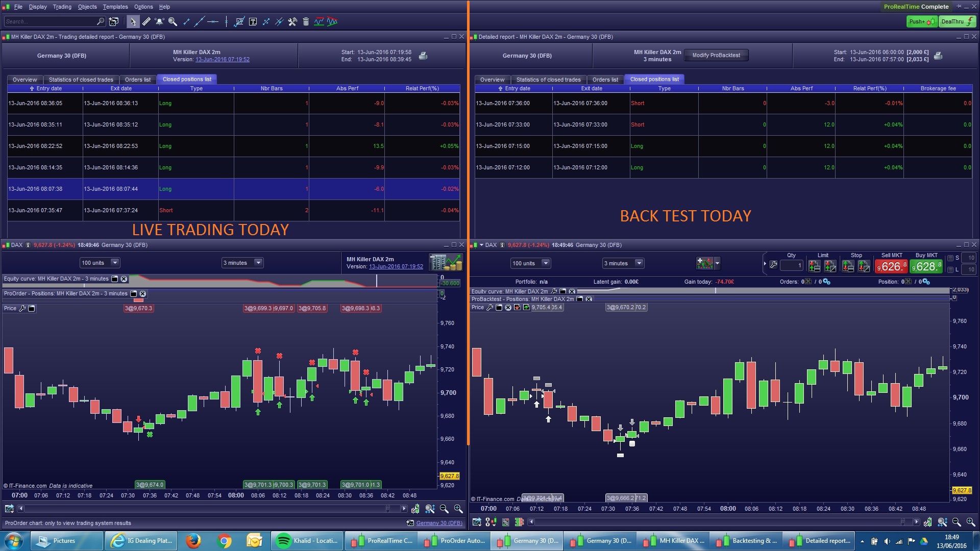The image size is (980, 551).
Task: Sort back test report by Entry date
Action: pyautogui.click(x=514, y=88)
